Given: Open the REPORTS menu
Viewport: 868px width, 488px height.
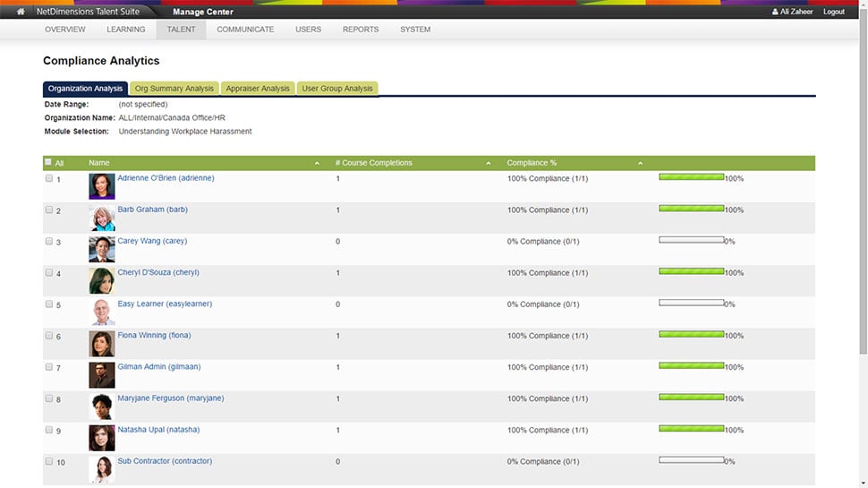Looking at the screenshot, I should 361,30.
